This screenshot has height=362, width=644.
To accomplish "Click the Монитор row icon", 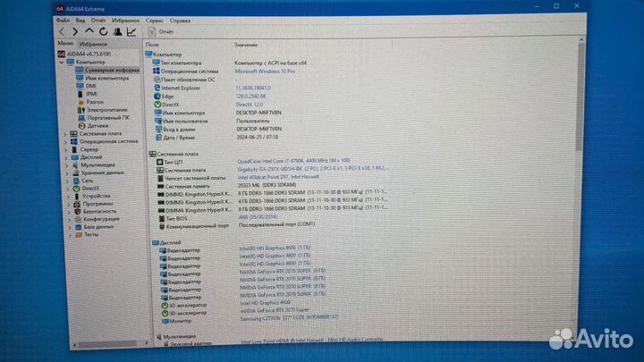I will coord(165,321).
